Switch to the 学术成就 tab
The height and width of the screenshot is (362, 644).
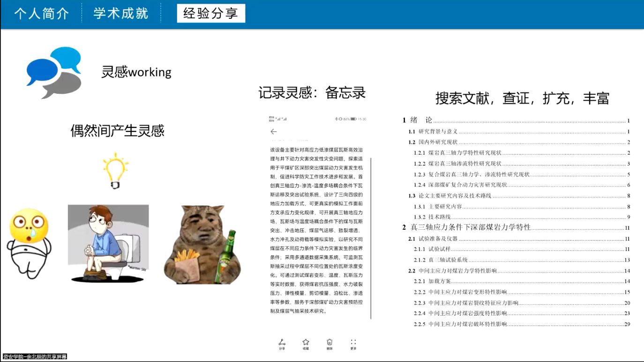(121, 14)
